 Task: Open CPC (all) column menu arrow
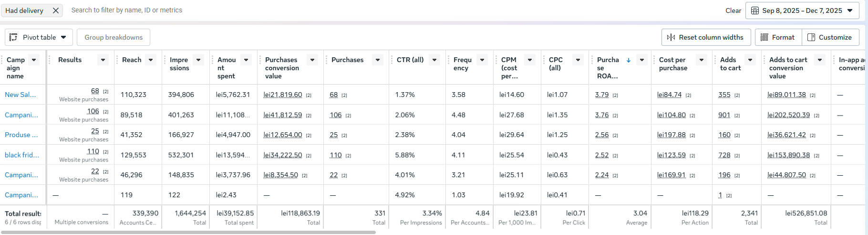tap(578, 60)
